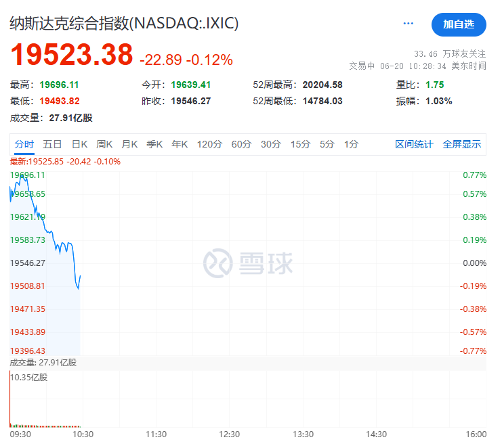Click the 最高 value 19696.11
Image resolution: width=502 pixels, height=448 pixels.
[x=59, y=85]
